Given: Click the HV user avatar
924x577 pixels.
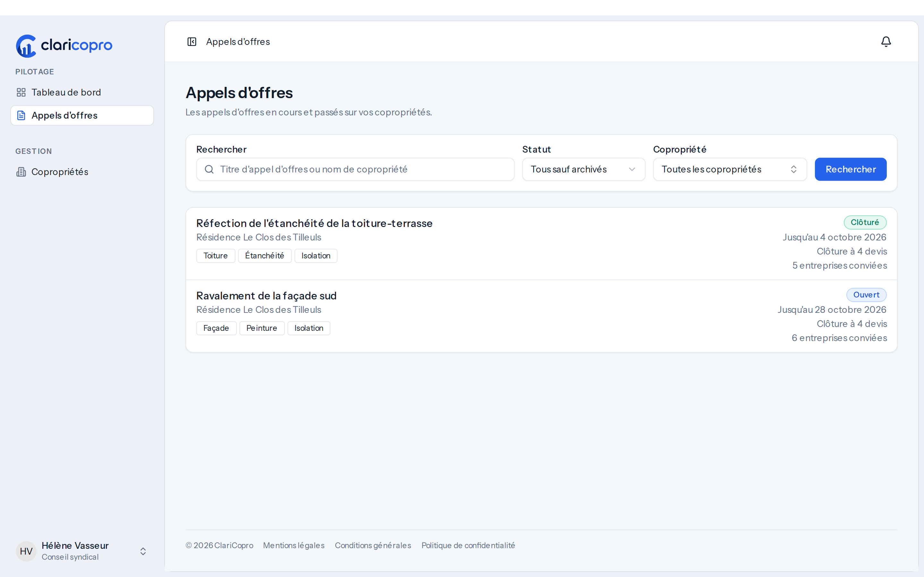Looking at the screenshot, I should [26, 551].
